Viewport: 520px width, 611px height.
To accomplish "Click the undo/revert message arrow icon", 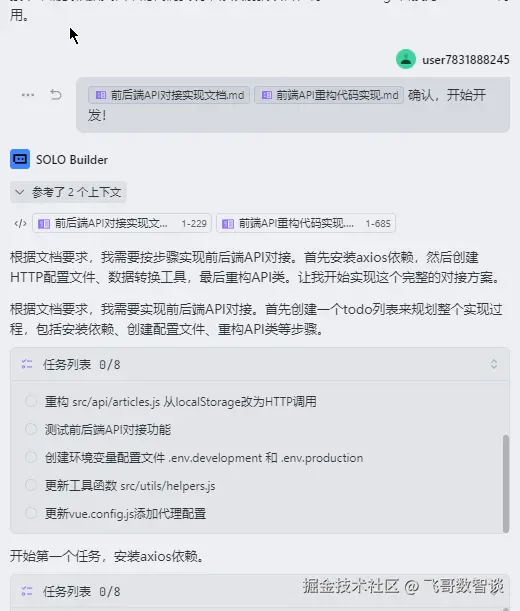I will tap(56, 95).
